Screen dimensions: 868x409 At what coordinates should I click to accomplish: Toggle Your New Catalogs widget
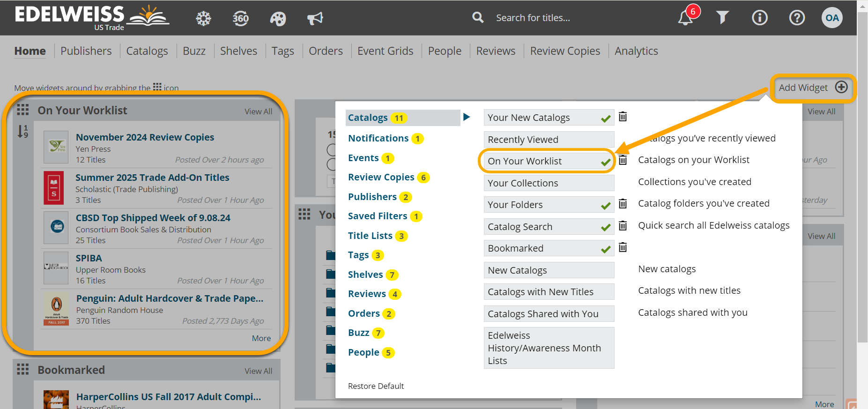pos(549,118)
